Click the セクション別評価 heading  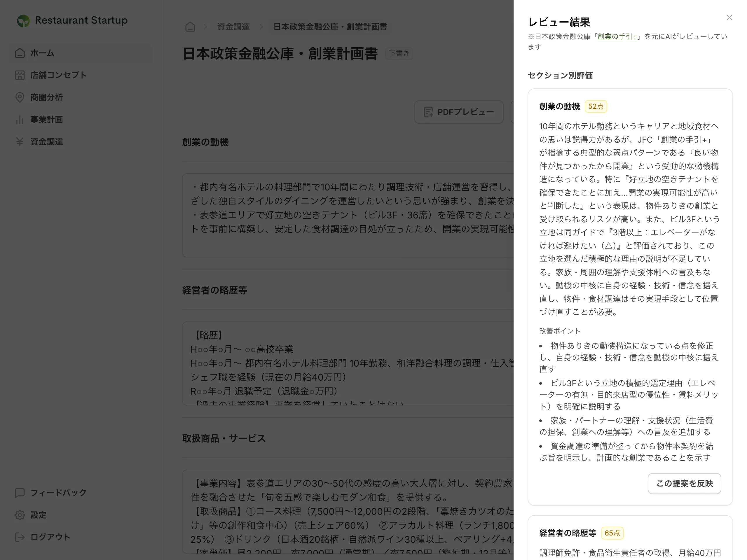coord(560,75)
